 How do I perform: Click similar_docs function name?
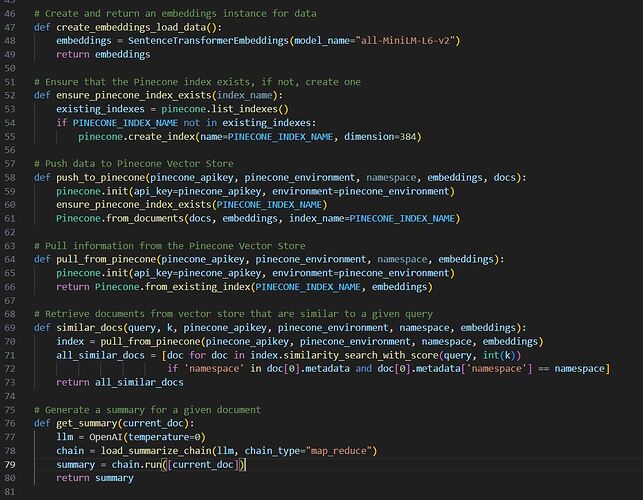pyautogui.click(x=89, y=328)
